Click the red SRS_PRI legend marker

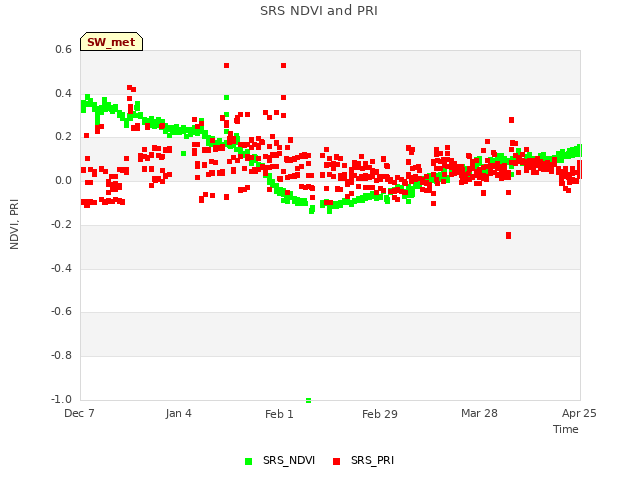337,461
